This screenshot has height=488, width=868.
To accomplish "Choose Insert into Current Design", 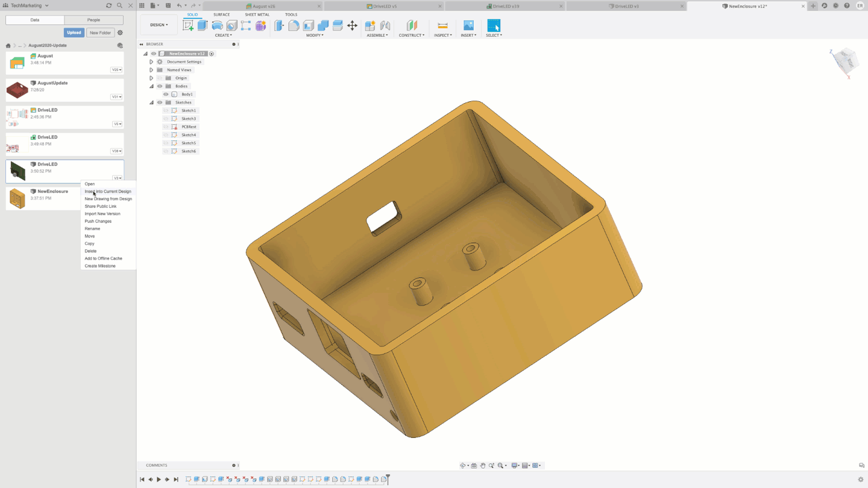I will point(108,192).
